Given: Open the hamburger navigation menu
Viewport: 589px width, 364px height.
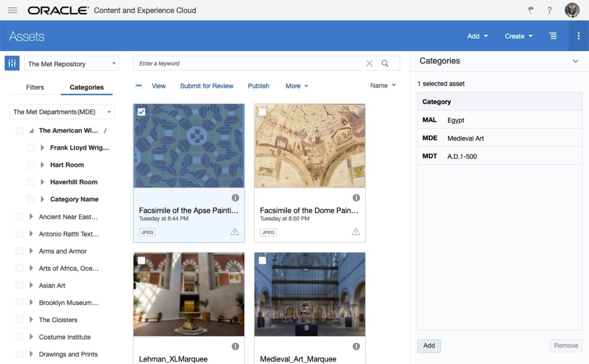Looking at the screenshot, I should (x=13, y=10).
